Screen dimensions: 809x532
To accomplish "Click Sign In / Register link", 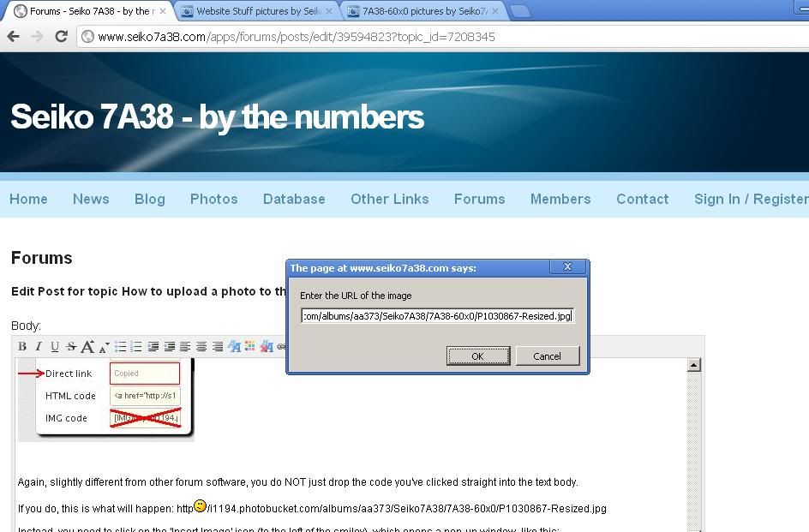I will [751, 199].
